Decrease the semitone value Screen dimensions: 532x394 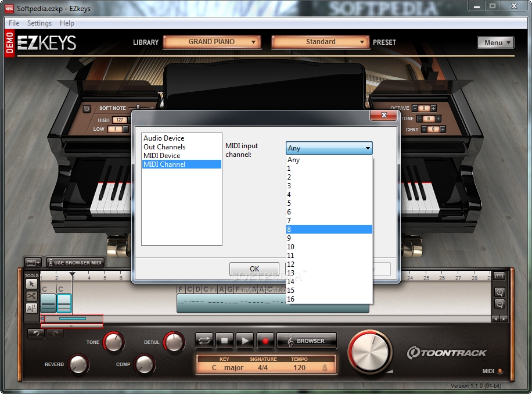pyautogui.click(x=419, y=119)
